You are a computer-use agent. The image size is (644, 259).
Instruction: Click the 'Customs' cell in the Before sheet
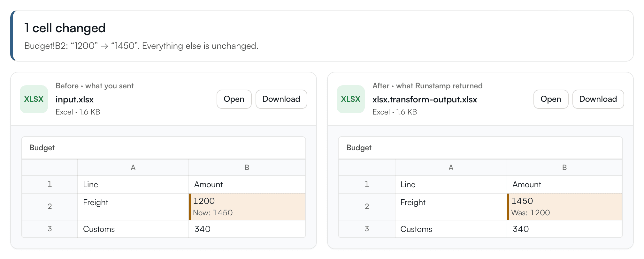pos(133,229)
